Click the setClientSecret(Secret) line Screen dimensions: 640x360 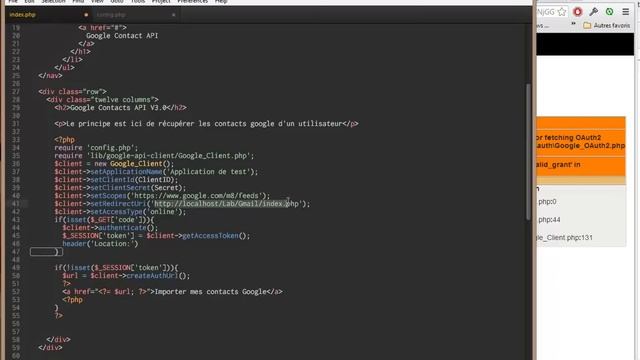pos(120,188)
